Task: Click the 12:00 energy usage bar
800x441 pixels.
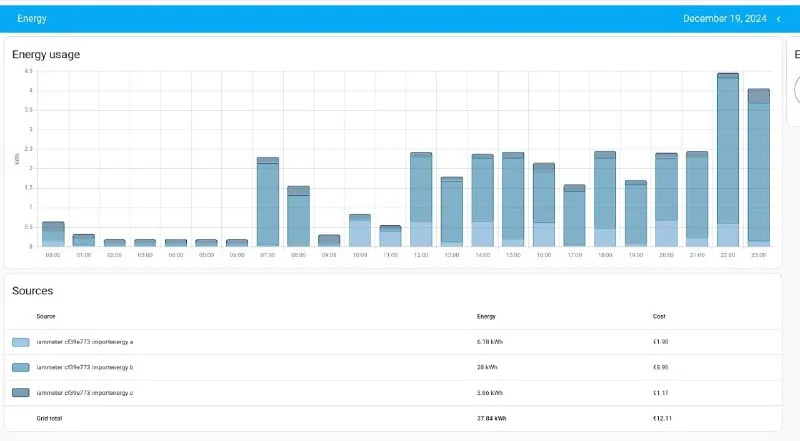Action: (x=421, y=199)
